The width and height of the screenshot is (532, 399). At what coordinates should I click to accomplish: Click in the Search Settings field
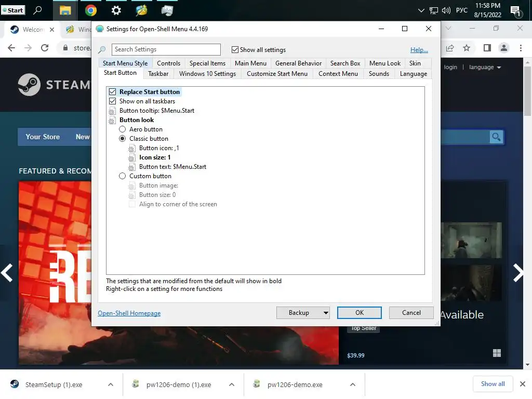166,49
